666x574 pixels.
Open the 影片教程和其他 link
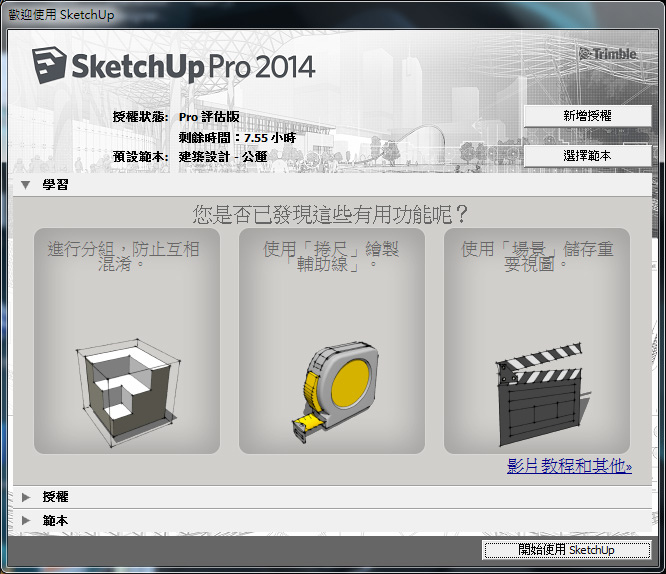point(569,466)
